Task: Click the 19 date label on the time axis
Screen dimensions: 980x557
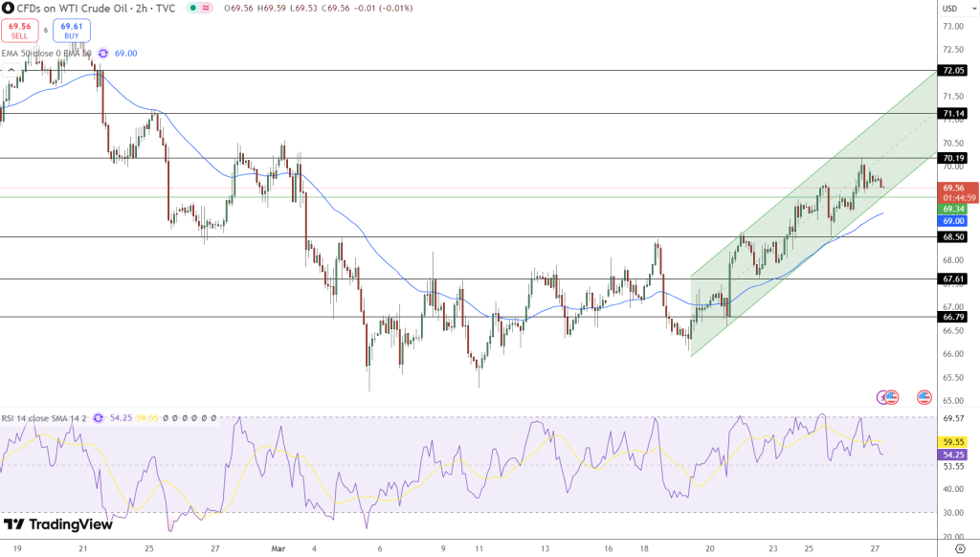Action: pos(17,548)
